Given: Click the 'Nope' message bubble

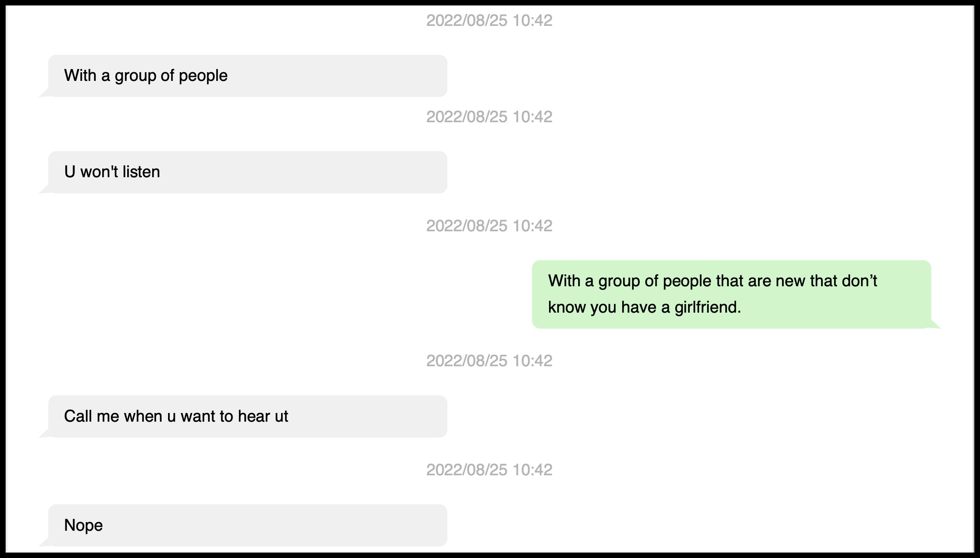Looking at the screenshot, I should coord(247,525).
